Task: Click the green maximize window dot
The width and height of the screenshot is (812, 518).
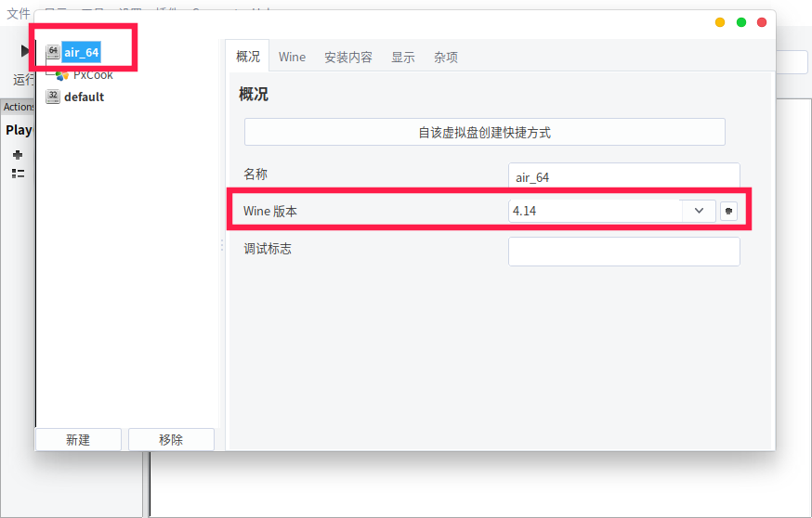Action: 741,22
